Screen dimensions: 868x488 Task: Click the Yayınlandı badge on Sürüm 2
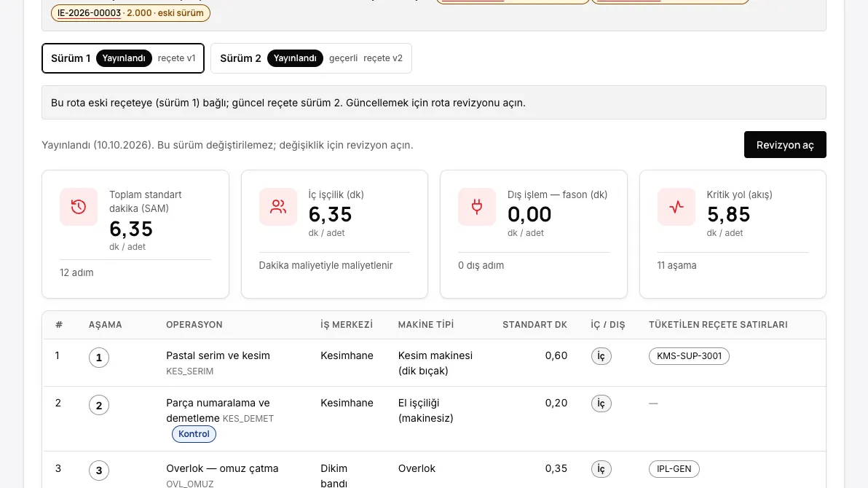tap(295, 58)
